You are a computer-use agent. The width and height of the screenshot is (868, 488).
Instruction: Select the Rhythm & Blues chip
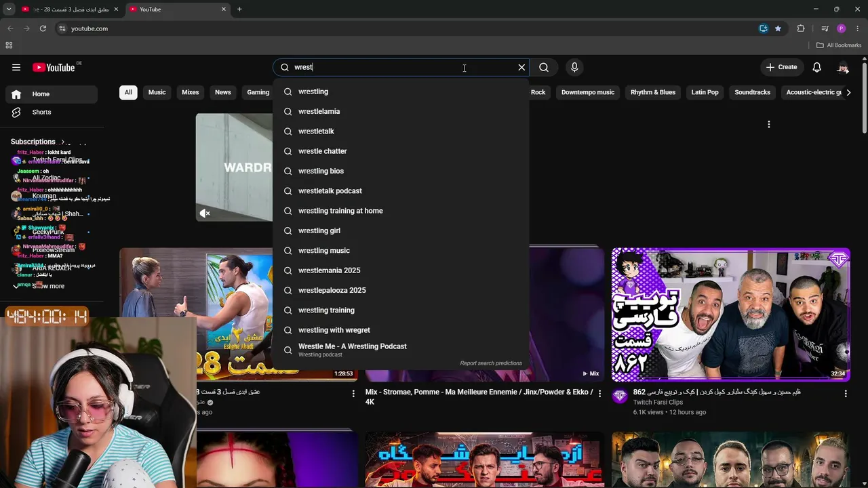(653, 92)
